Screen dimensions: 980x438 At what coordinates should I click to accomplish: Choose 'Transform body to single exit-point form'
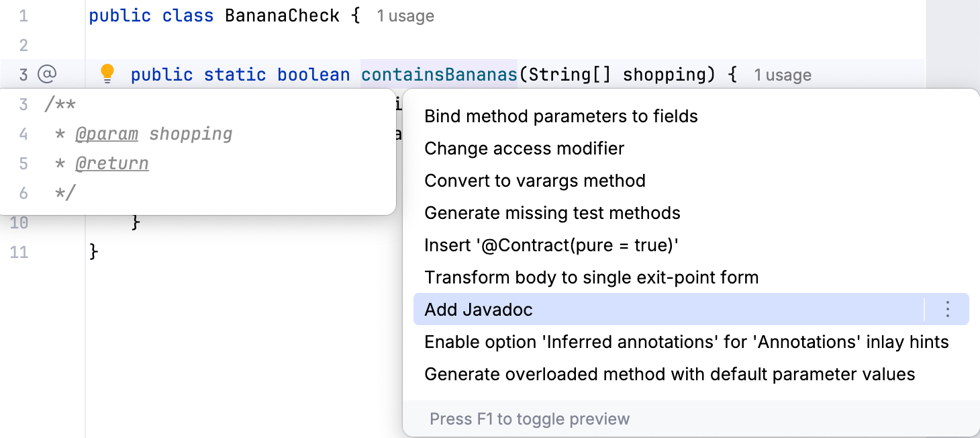591,277
